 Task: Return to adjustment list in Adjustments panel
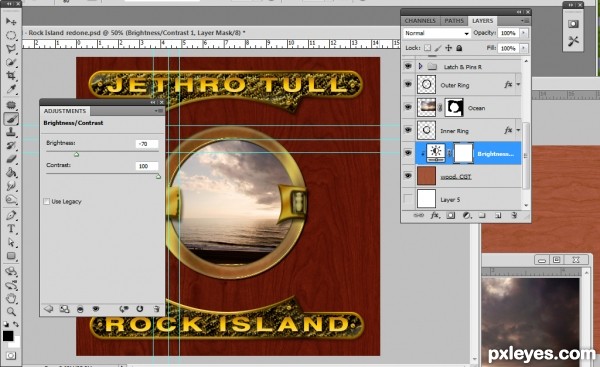coord(48,308)
